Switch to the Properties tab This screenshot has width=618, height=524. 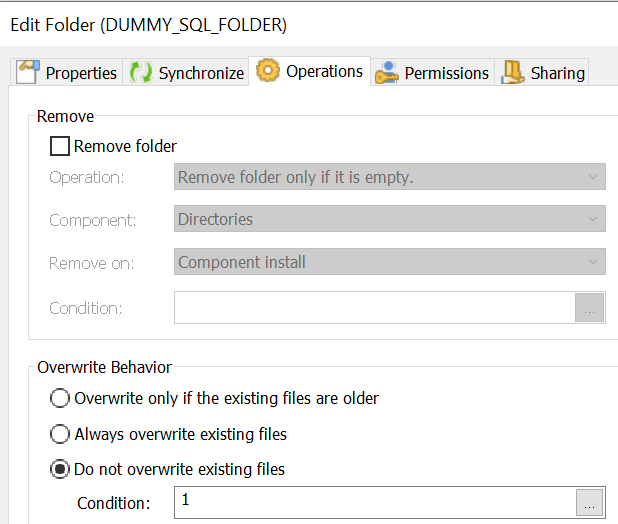click(81, 73)
